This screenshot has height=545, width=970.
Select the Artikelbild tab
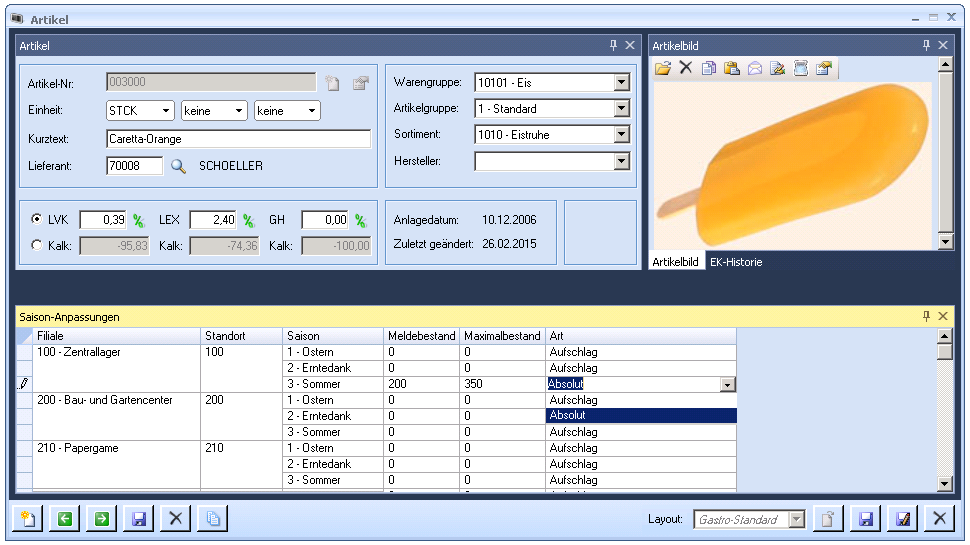(x=675, y=262)
